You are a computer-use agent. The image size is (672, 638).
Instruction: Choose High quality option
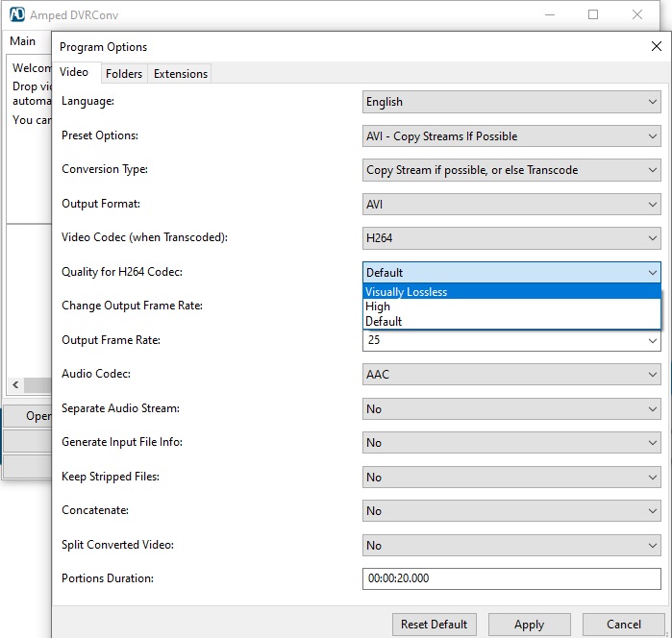(x=511, y=307)
